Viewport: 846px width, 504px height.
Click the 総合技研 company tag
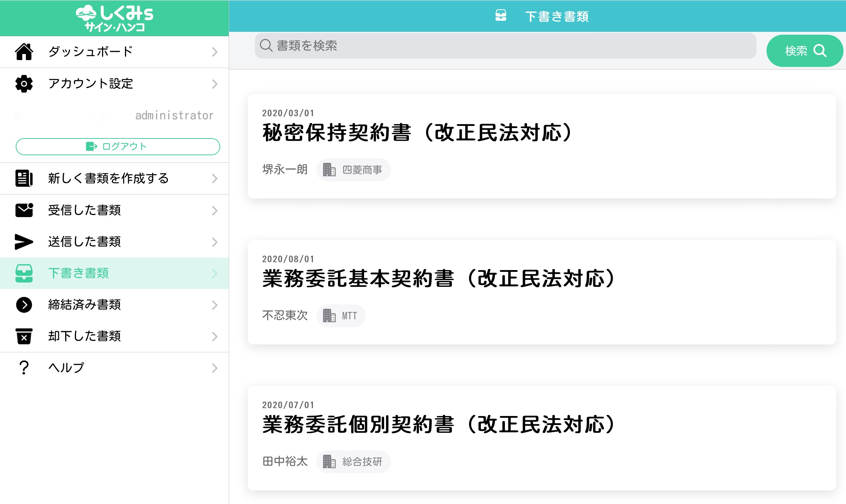click(x=354, y=462)
